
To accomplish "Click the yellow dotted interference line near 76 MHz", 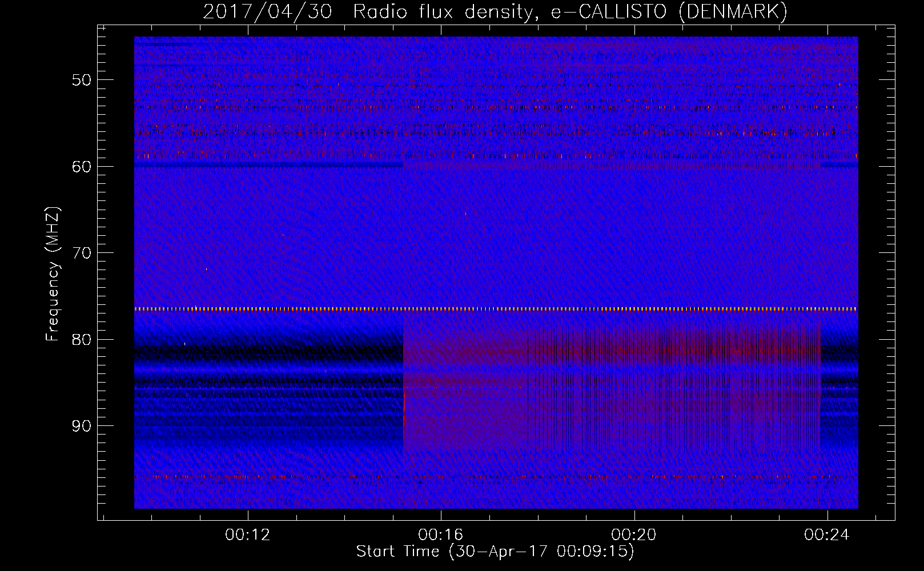I will click(496, 309).
